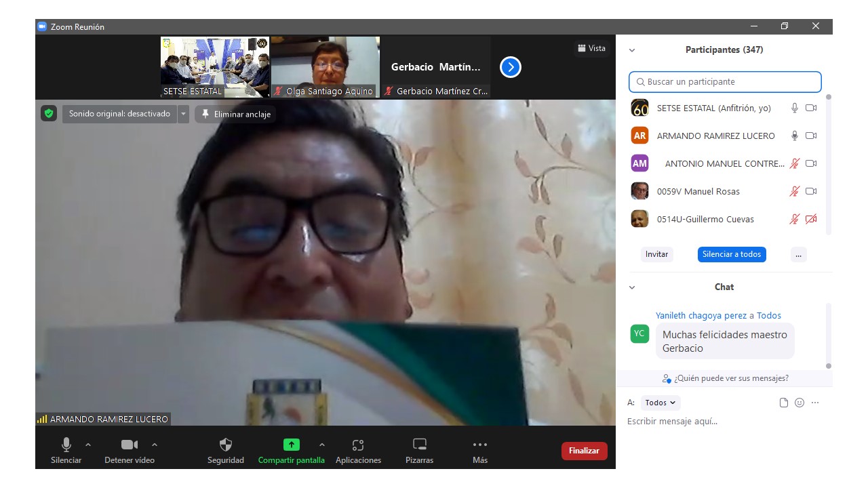Open the Pizarras whiteboard icon
Viewport: 868px width, 488px height.
pos(420,445)
